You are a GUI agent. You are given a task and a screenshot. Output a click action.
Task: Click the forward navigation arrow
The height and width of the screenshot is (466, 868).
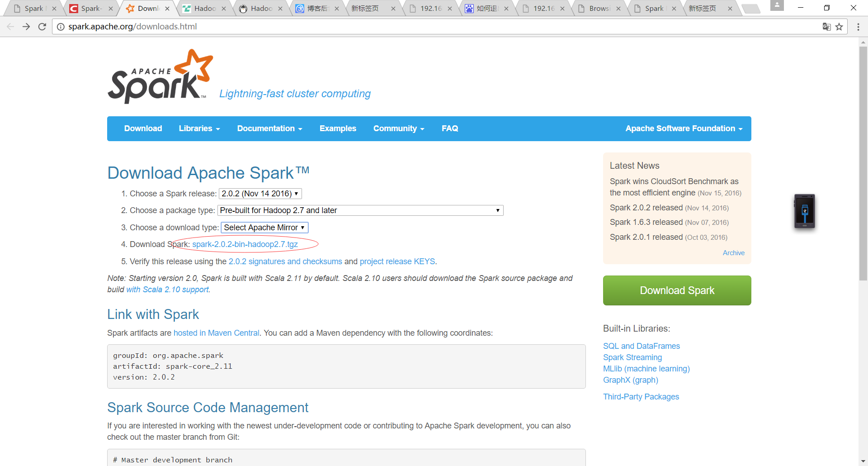click(26, 27)
